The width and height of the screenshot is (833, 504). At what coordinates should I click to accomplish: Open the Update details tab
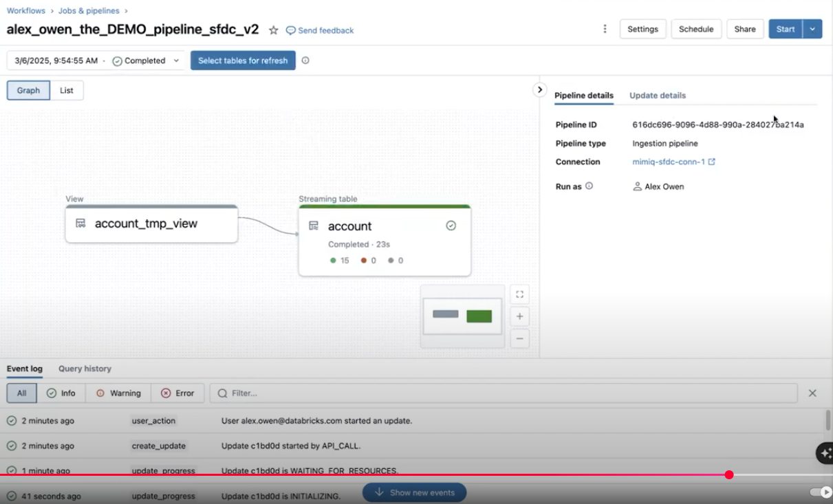657,96
